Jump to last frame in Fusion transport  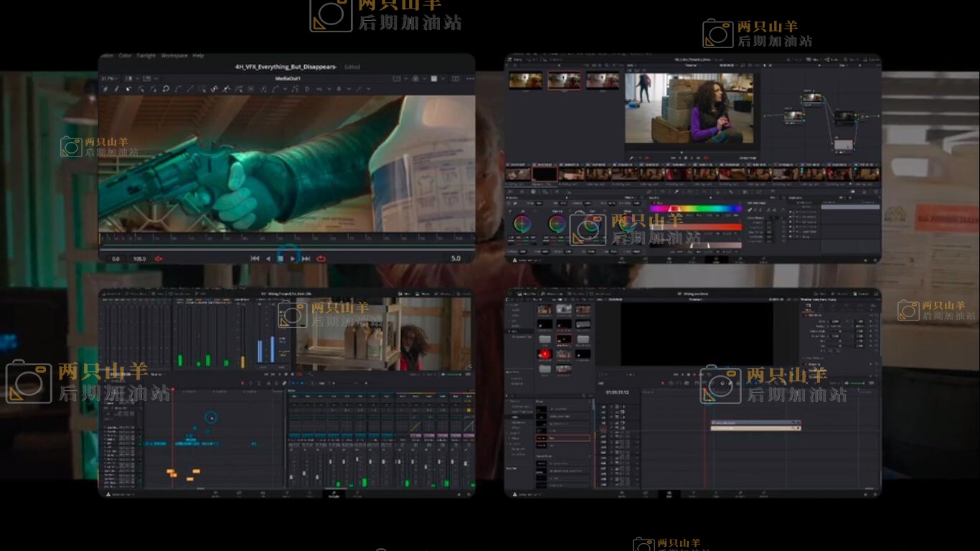tap(306, 258)
